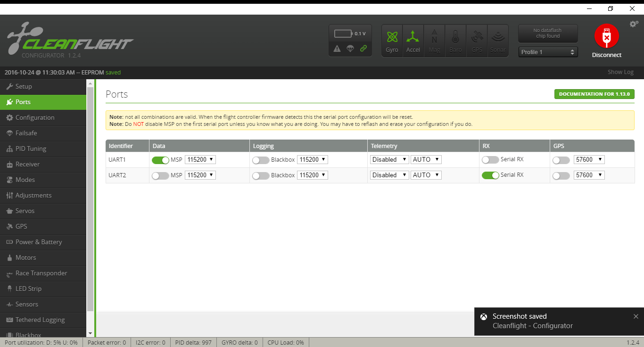This screenshot has height=347, width=644.
Task: Open the GPS tab in sidebar
Action: [43, 226]
